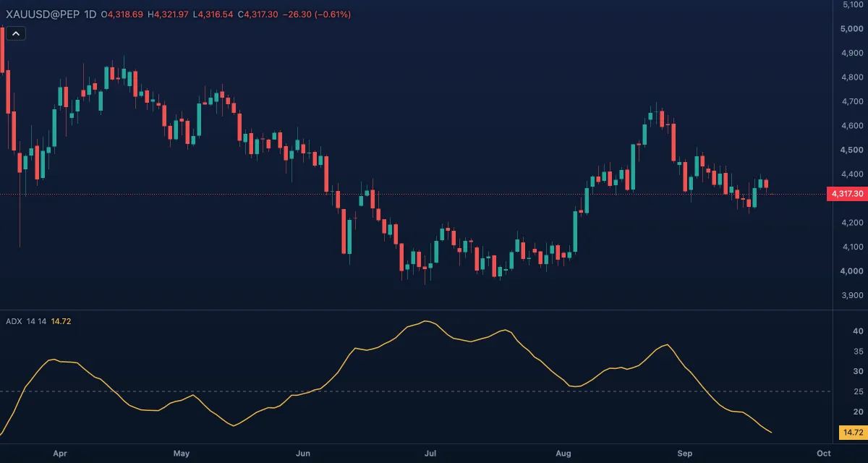868x463 pixels.
Task: Click the 3,900 price axis label
Action: click(x=854, y=295)
